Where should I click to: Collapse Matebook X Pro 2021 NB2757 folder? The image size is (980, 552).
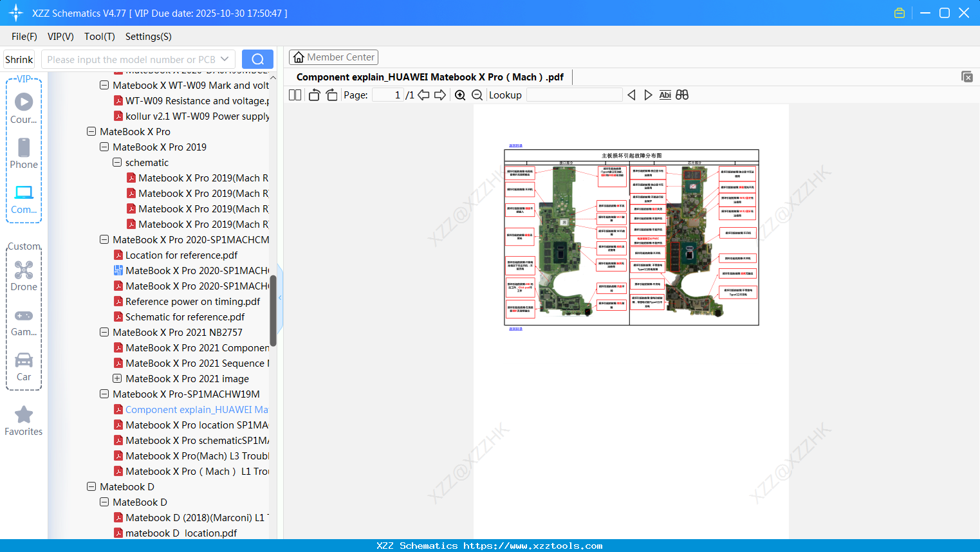pos(104,332)
